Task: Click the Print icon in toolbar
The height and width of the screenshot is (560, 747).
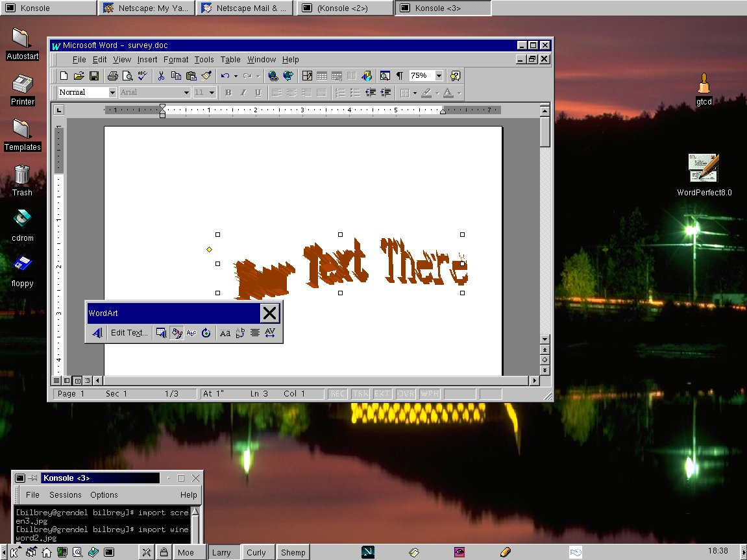Action: click(113, 76)
